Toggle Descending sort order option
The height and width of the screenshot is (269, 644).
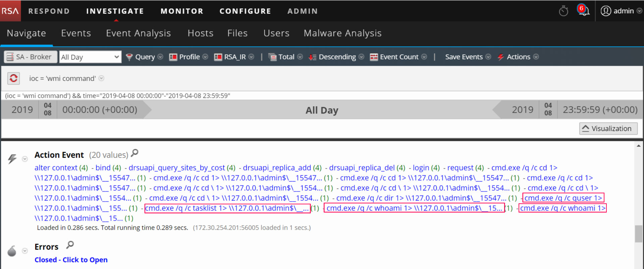[336, 57]
